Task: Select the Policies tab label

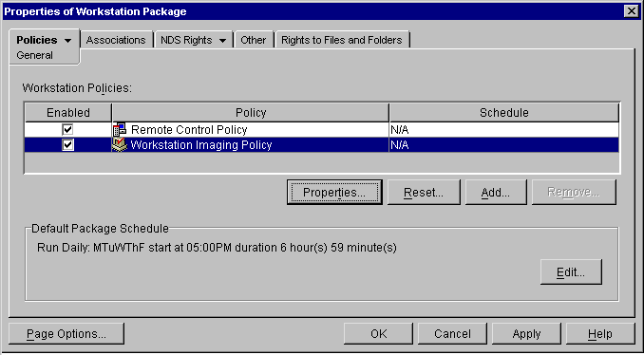Action: point(36,40)
